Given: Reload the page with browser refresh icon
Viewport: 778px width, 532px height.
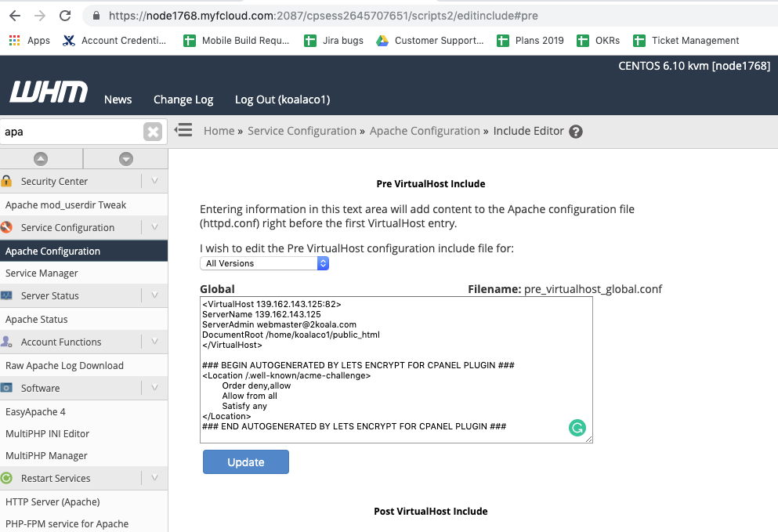Looking at the screenshot, I should pos(65,16).
